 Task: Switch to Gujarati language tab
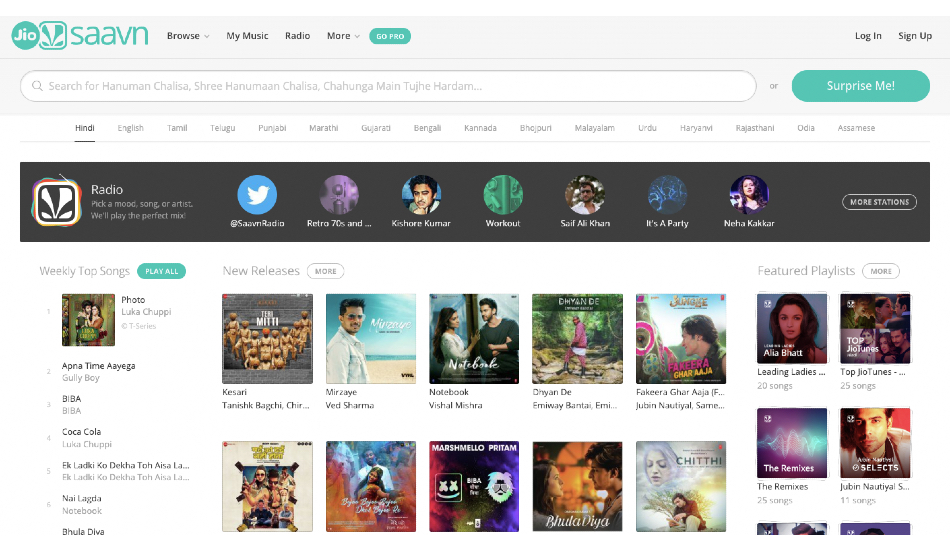click(376, 128)
